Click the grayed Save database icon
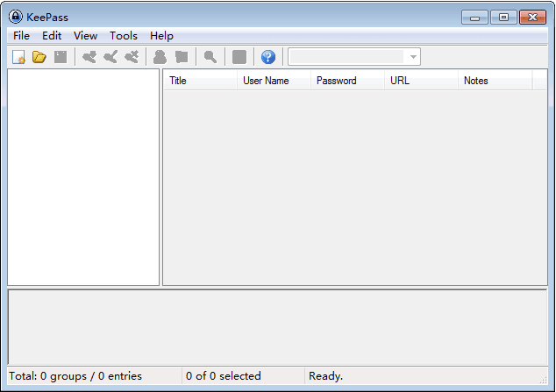556x392 pixels. click(x=61, y=57)
